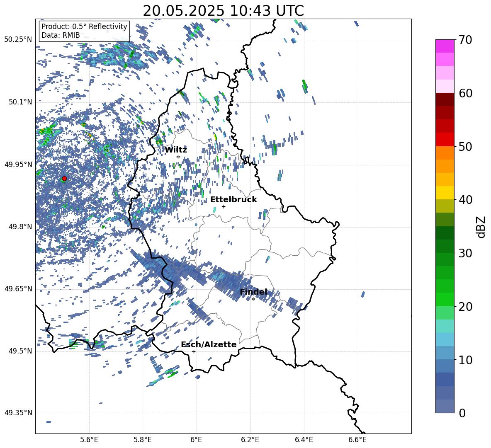The width and height of the screenshot is (491, 448).
Task: Click the 10 value on the colorbar
Action: click(x=466, y=360)
